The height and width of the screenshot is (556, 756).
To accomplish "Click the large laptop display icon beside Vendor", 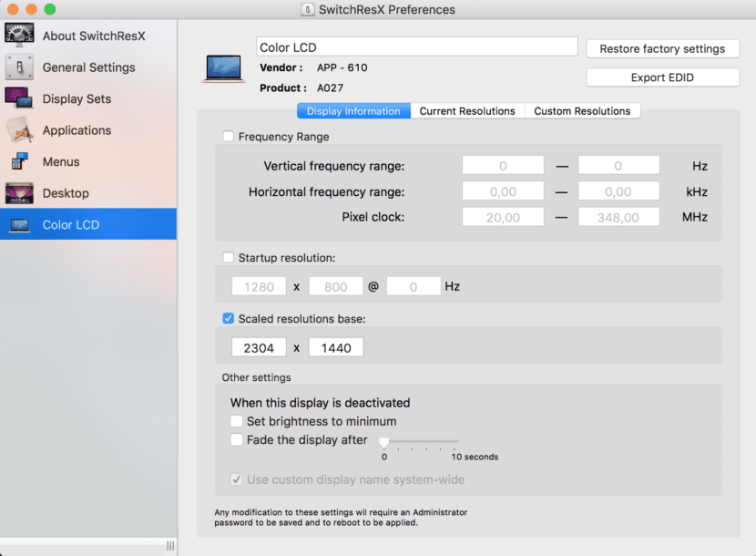I will (223, 68).
